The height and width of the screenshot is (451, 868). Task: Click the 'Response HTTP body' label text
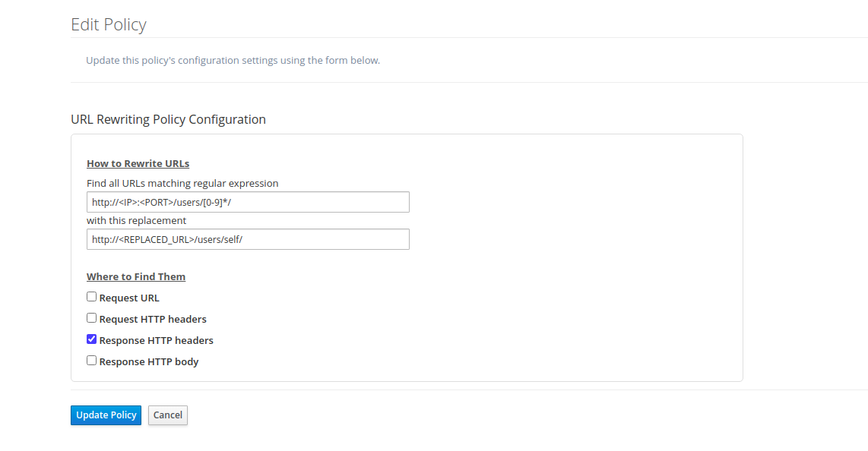click(x=149, y=361)
